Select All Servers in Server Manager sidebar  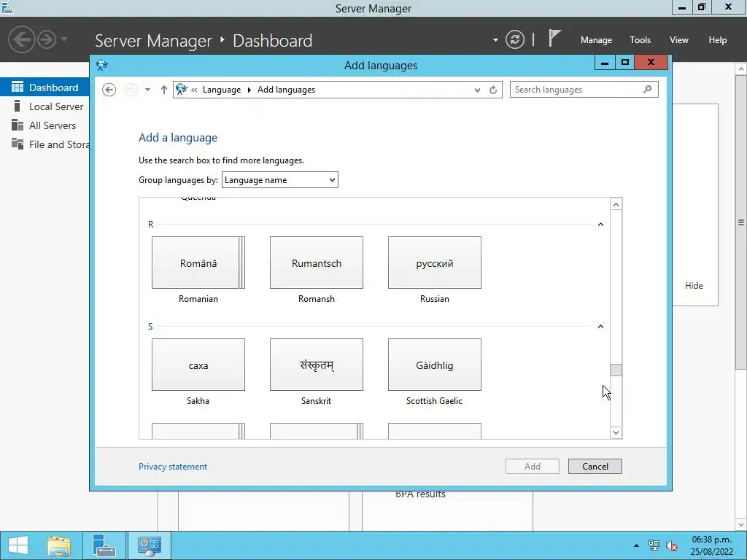click(x=44, y=125)
